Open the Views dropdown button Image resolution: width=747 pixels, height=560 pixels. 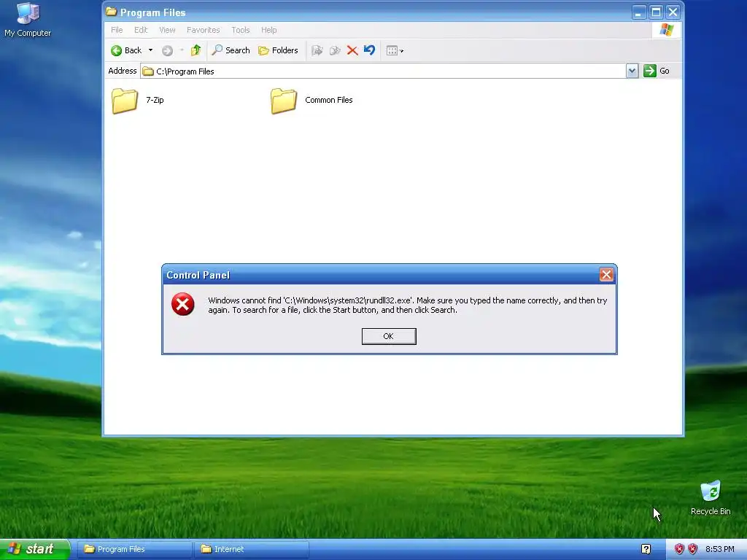click(395, 50)
